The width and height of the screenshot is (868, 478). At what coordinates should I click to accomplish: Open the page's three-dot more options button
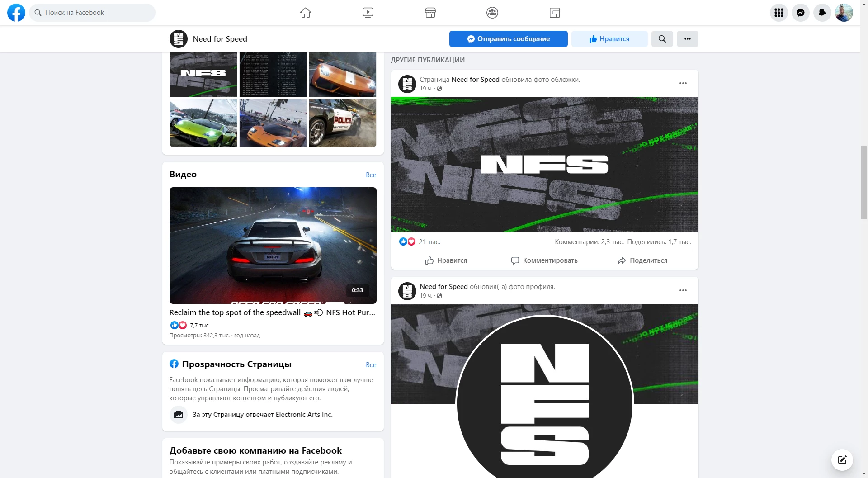click(x=687, y=39)
